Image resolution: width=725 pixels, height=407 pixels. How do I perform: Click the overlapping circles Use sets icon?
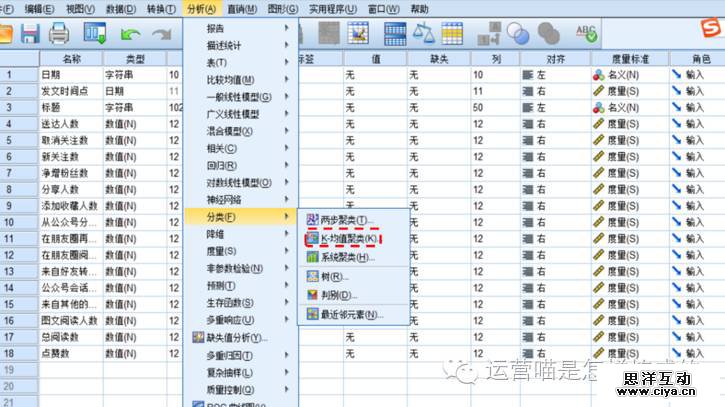coord(518,34)
